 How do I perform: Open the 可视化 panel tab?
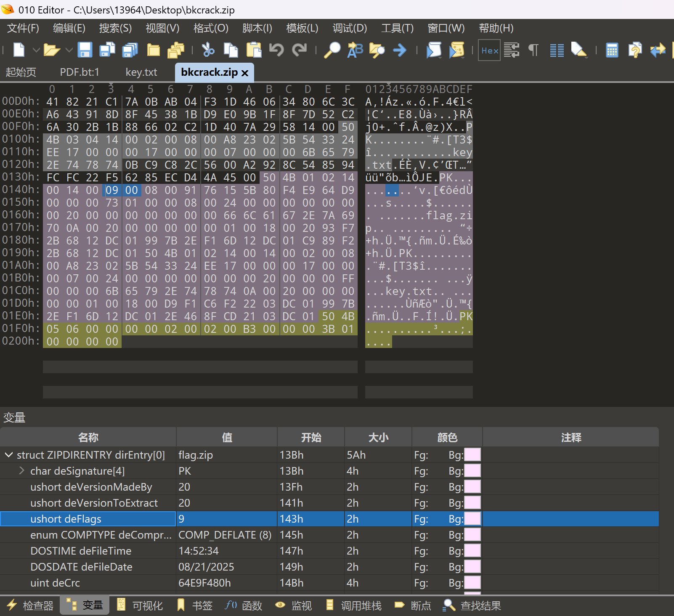139,605
